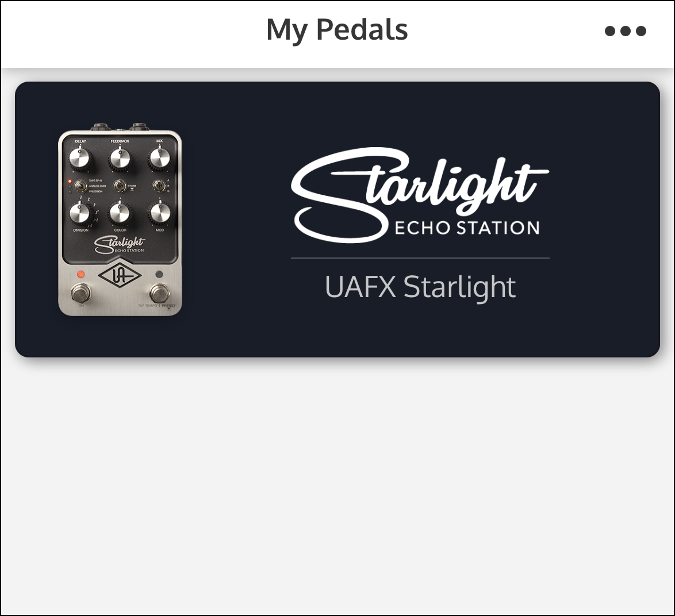
Task: Turn the MIX knob
Action: [159, 159]
